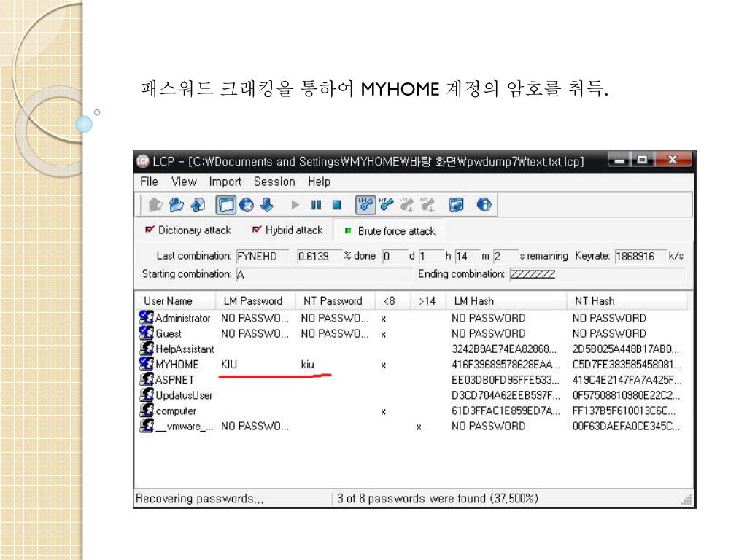Click the status bar passwords found text

pos(438,499)
